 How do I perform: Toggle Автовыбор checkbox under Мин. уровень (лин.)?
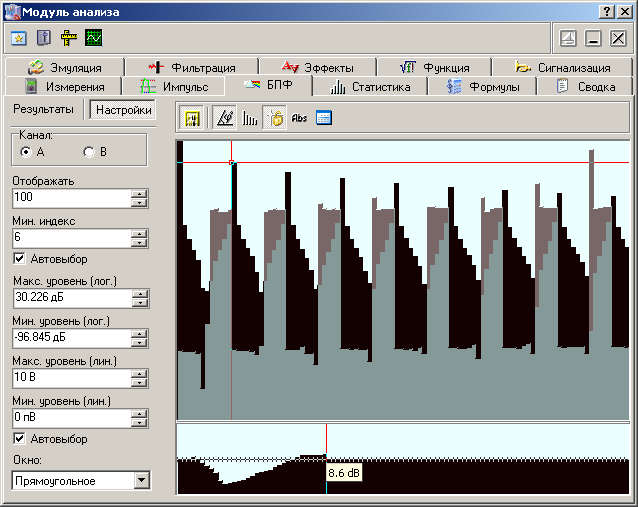point(19,439)
